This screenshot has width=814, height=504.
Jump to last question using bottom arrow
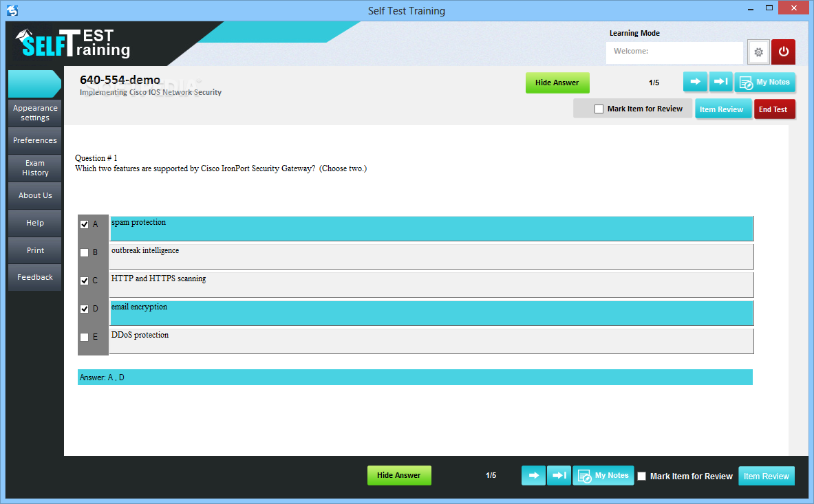559,476
